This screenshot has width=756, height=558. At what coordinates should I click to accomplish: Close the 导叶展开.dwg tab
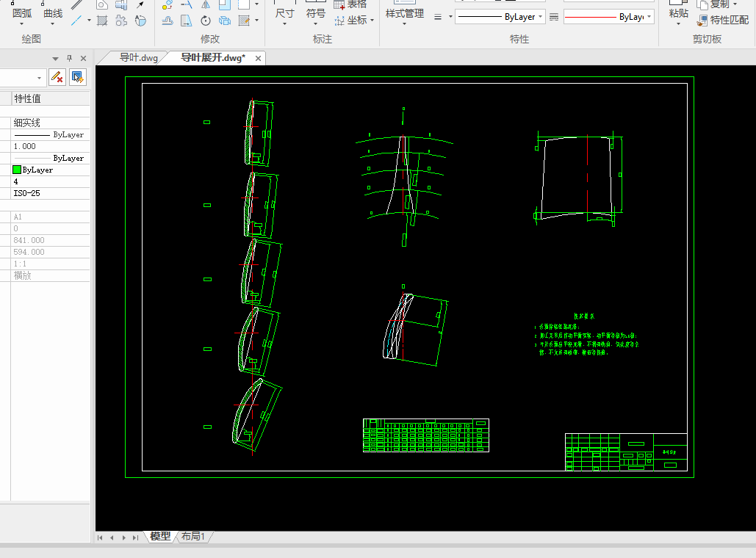click(x=258, y=58)
